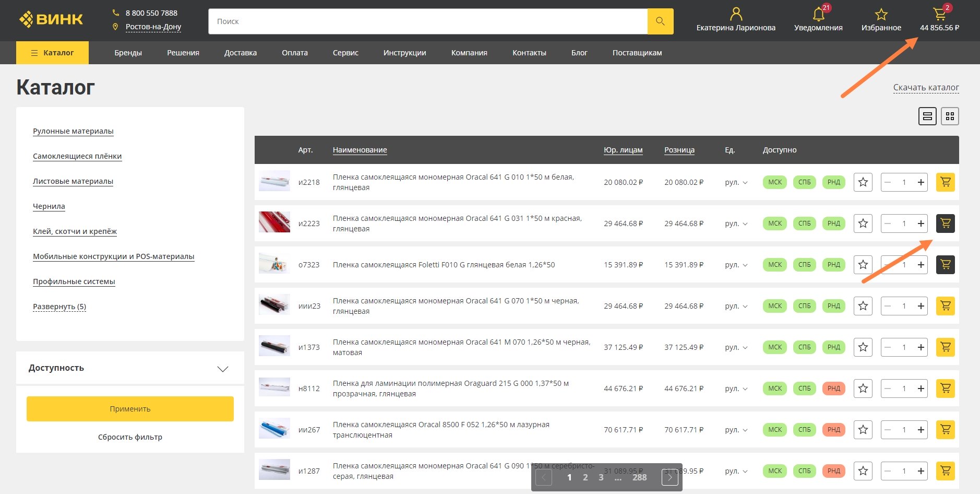Image resolution: width=980 pixels, height=494 pixels.
Task: Go to pagination page 2
Action: pyautogui.click(x=585, y=477)
